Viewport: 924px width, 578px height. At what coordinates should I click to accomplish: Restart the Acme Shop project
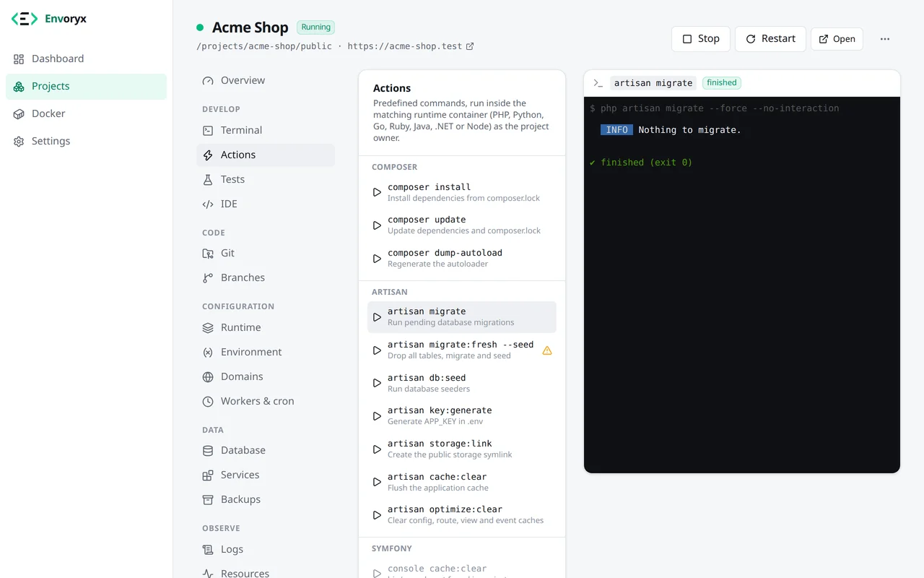point(770,39)
